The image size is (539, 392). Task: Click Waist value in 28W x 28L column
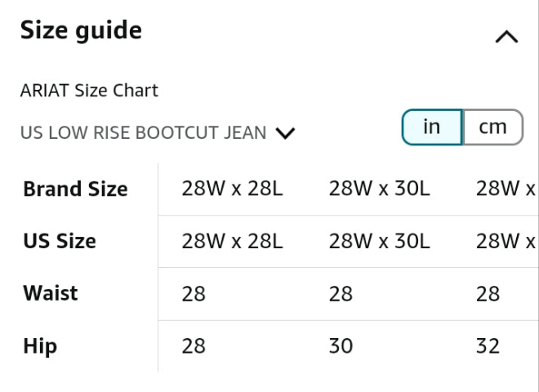pos(194,294)
